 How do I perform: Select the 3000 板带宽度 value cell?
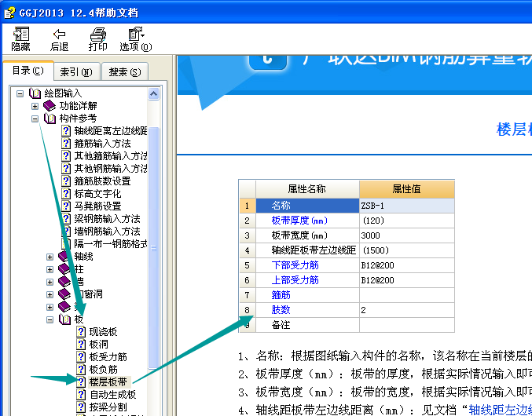click(x=407, y=235)
